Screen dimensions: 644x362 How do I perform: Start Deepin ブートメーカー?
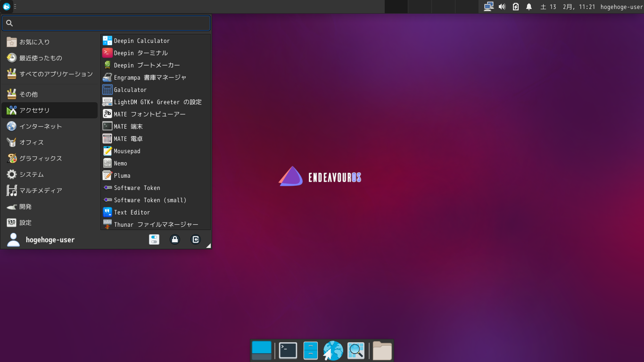[156, 66]
